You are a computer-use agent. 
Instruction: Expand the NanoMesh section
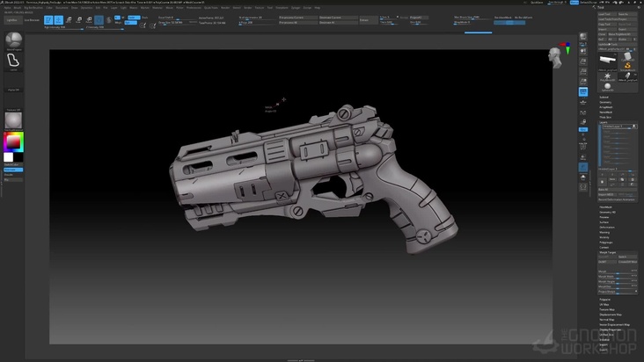click(606, 112)
